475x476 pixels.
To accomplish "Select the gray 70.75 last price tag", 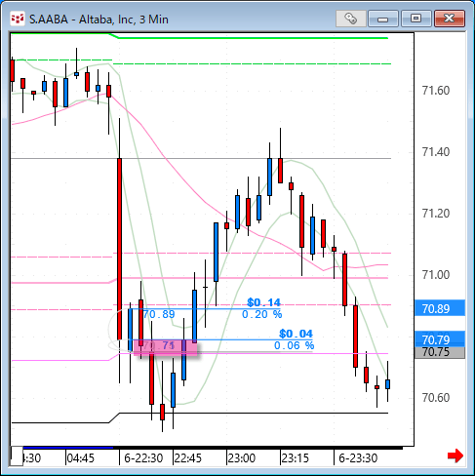I will [x=440, y=352].
